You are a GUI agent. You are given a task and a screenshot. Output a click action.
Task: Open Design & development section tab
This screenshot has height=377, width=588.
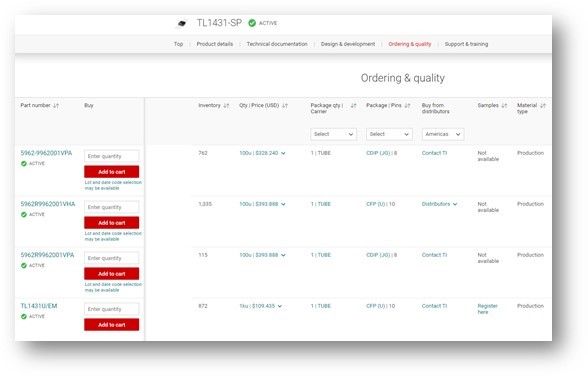tap(348, 44)
